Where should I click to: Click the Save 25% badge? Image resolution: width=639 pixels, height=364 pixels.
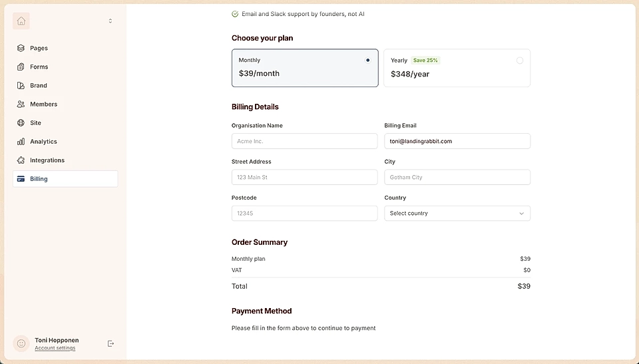(x=425, y=61)
